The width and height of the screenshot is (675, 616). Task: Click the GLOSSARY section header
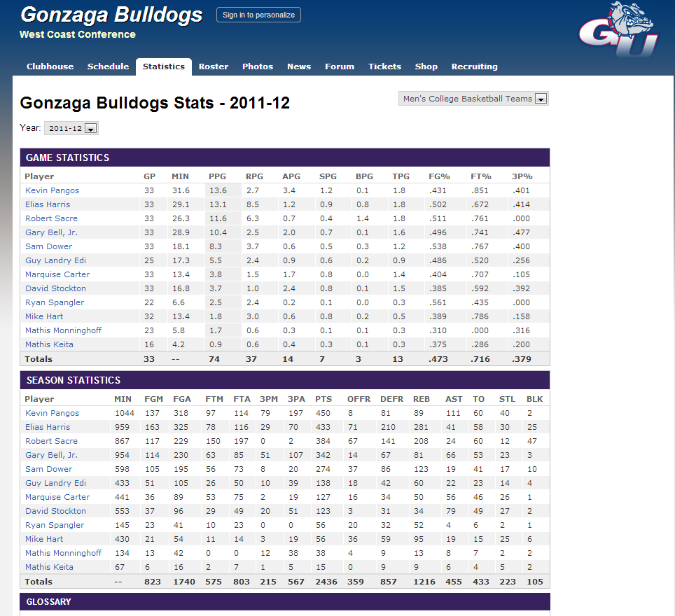(x=284, y=602)
